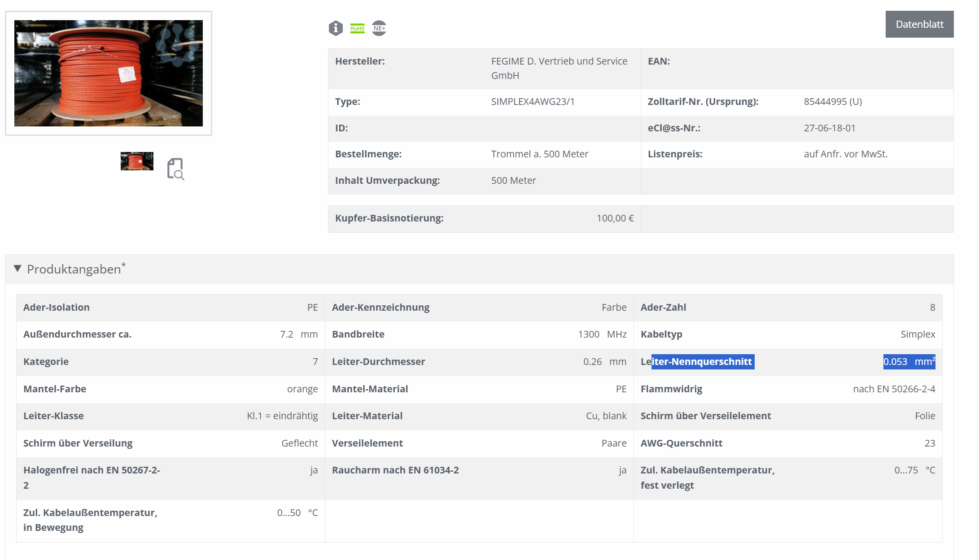Click the eCl@ss number 27-06-18-01
Image resolution: width=979 pixels, height=560 pixels.
(x=830, y=128)
